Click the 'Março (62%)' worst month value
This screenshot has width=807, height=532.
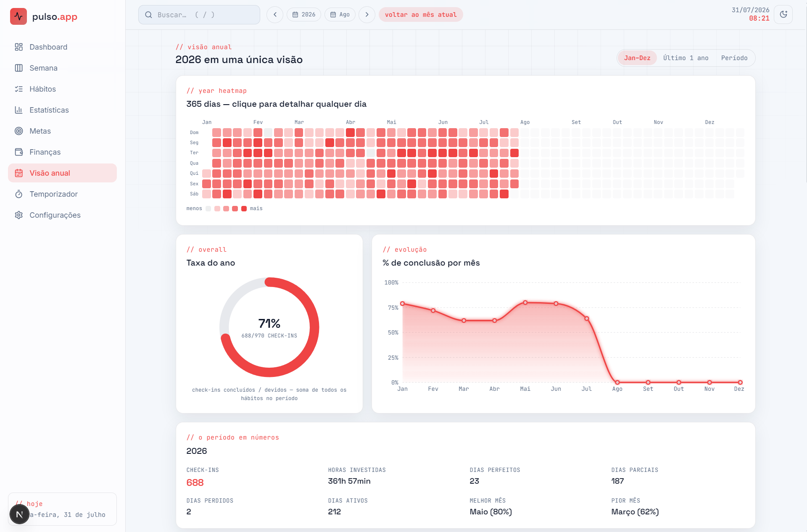click(635, 512)
